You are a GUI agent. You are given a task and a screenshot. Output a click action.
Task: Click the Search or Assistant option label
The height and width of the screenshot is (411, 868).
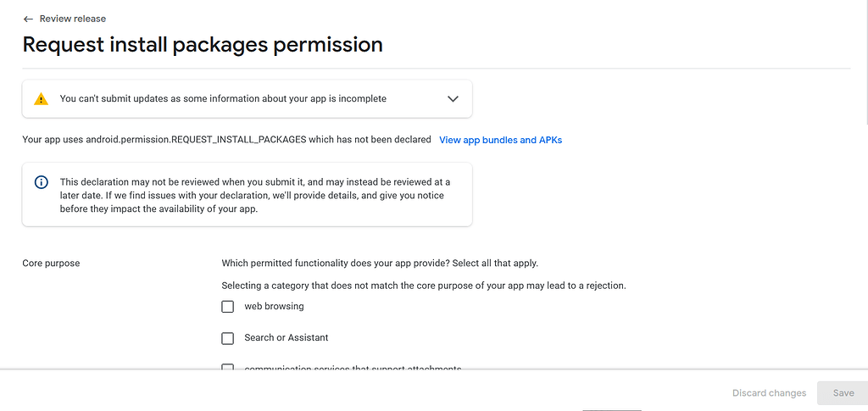click(x=287, y=337)
